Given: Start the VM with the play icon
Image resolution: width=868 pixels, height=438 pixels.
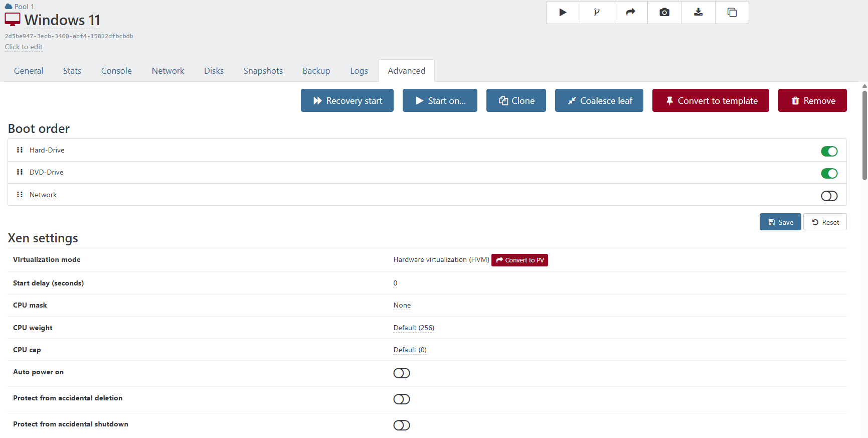Looking at the screenshot, I should click(x=563, y=13).
